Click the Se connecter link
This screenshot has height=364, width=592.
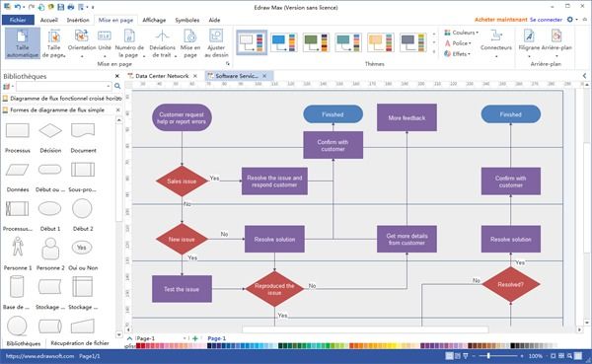pyautogui.click(x=546, y=20)
